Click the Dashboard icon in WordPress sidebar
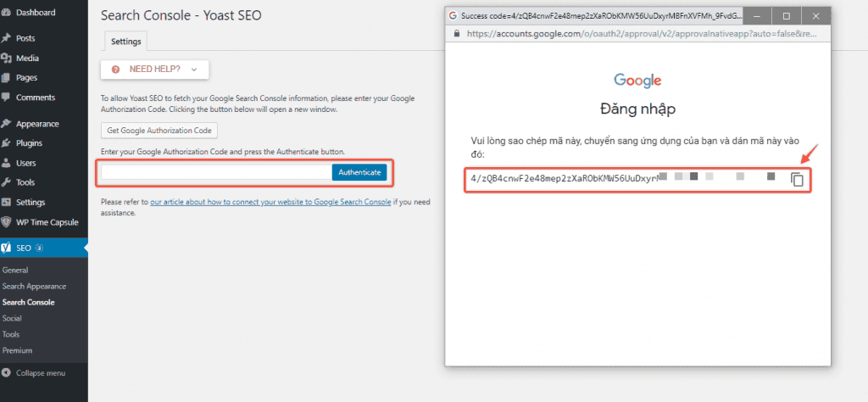This screenshot has height=402, width=868. pyautogui.click(x=6, y=12)
